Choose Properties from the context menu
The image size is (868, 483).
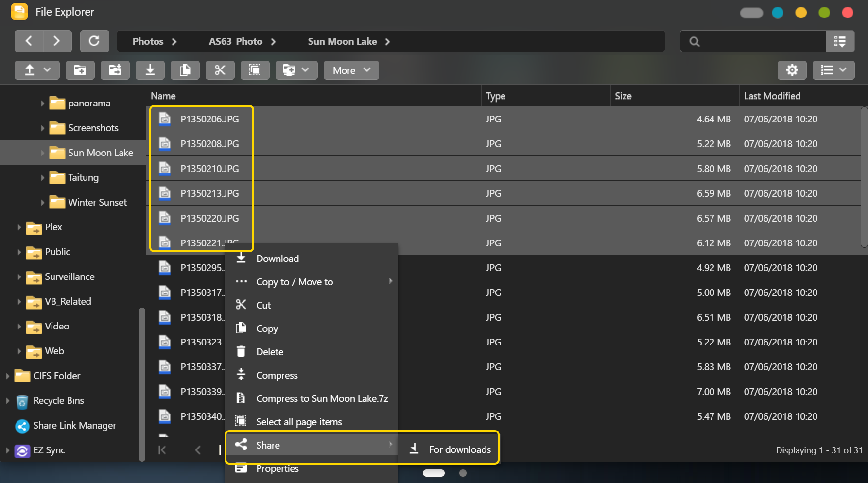click(311, 468)
